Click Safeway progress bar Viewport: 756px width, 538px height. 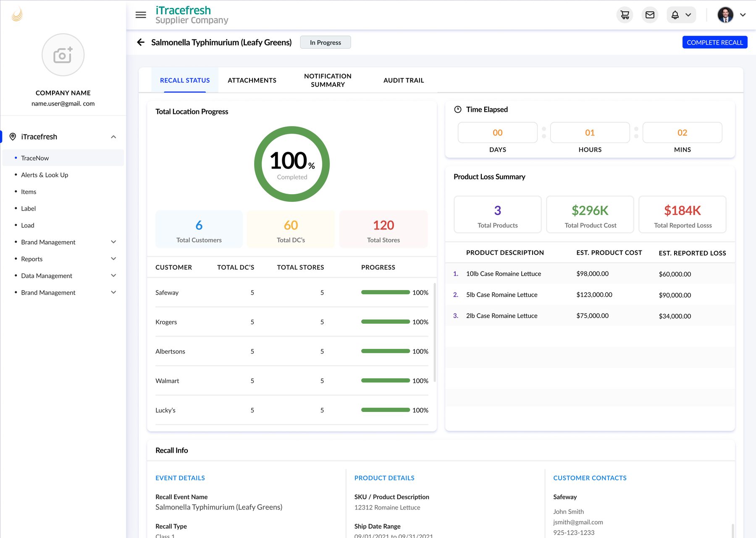(386, 292)
